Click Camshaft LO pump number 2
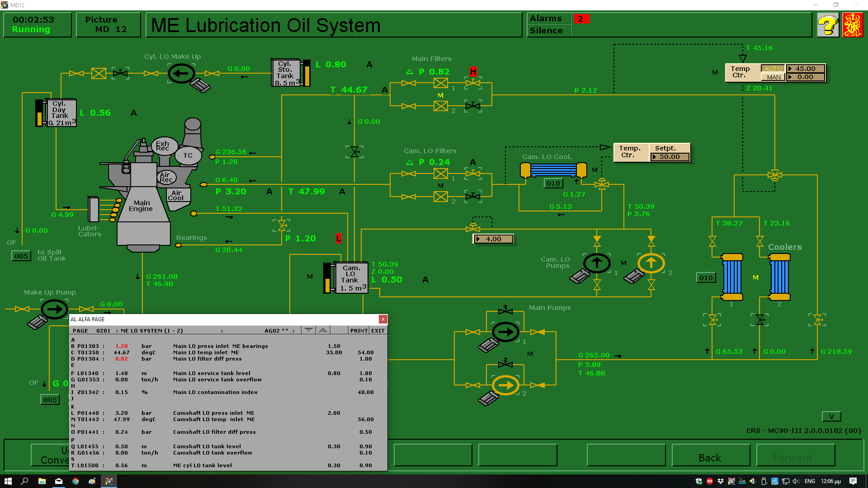Image resolution: width=868 pixels, height=488 pixels. coord(651,263)
